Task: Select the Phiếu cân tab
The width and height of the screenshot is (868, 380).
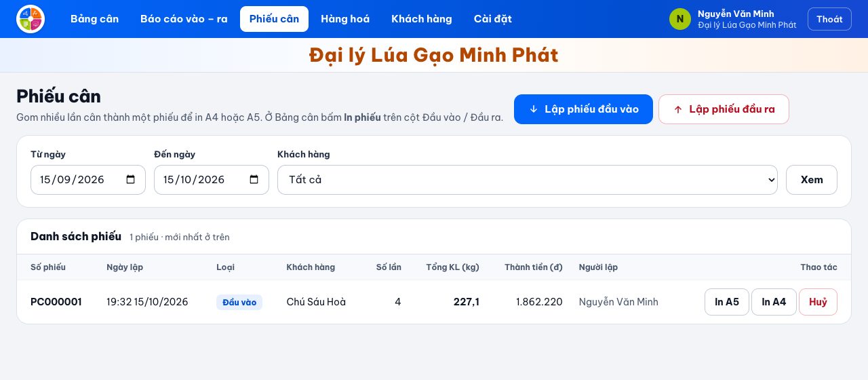Action: [274, 19]
